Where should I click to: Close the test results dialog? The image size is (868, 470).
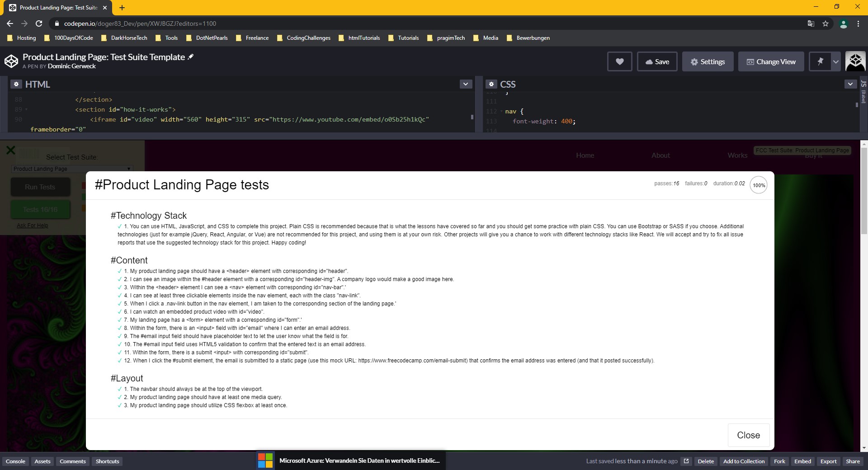point(748,435)
